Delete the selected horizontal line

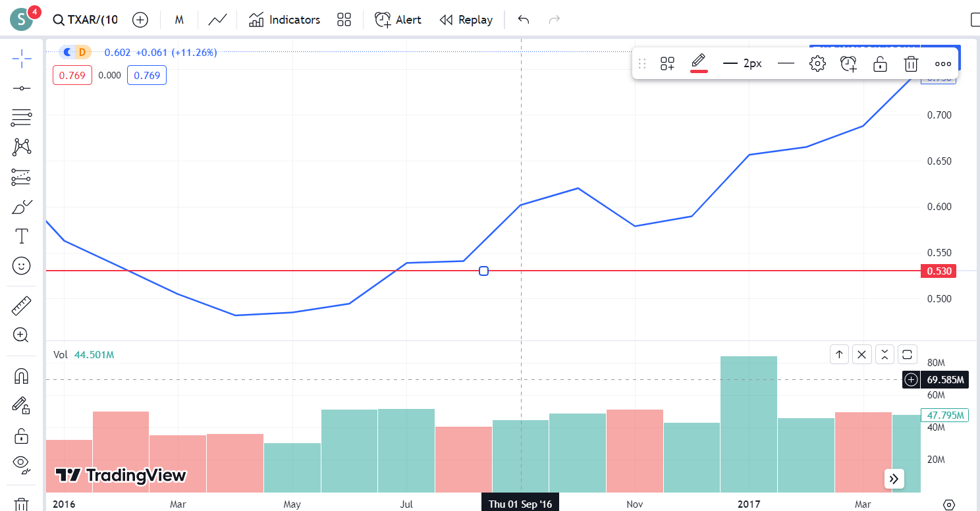point(911,64)
